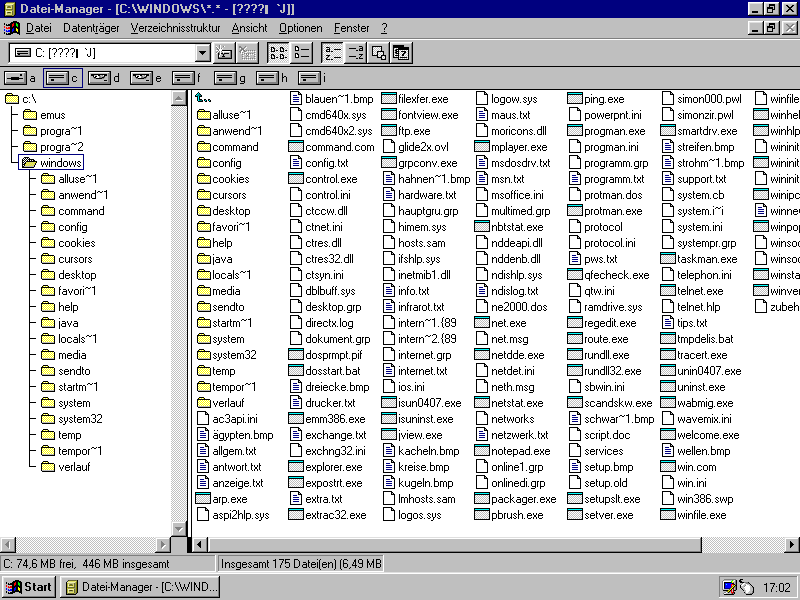
Task: Click the system32 folder icon in file list
Action: click(x=204, y=355)
